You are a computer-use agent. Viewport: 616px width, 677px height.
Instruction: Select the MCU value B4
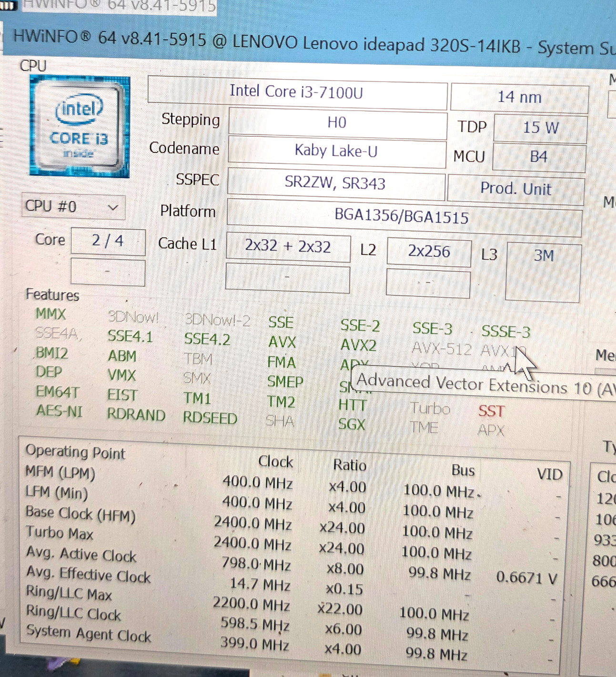(x=539, y=157)
